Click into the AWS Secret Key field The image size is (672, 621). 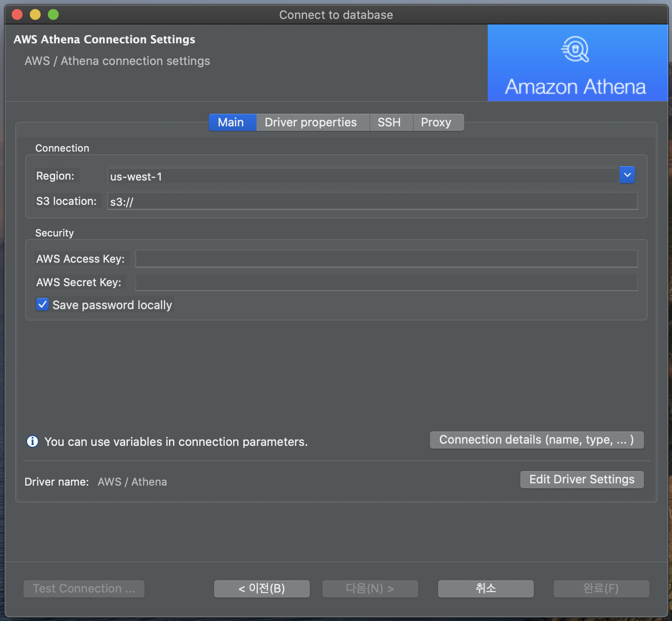click(387, 282)
